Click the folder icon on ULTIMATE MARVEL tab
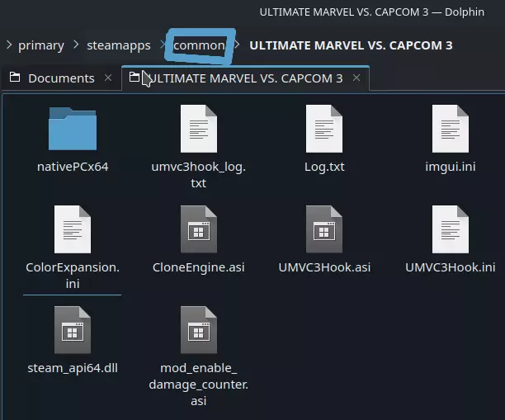Viewport: 505px width, 420px height. pos(134,78)
